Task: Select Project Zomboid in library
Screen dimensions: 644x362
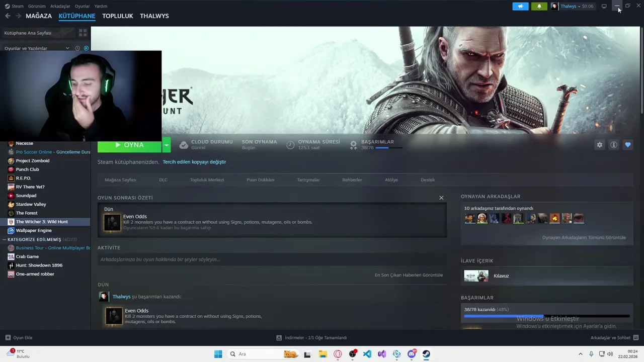Action: (x=33, y=161)
